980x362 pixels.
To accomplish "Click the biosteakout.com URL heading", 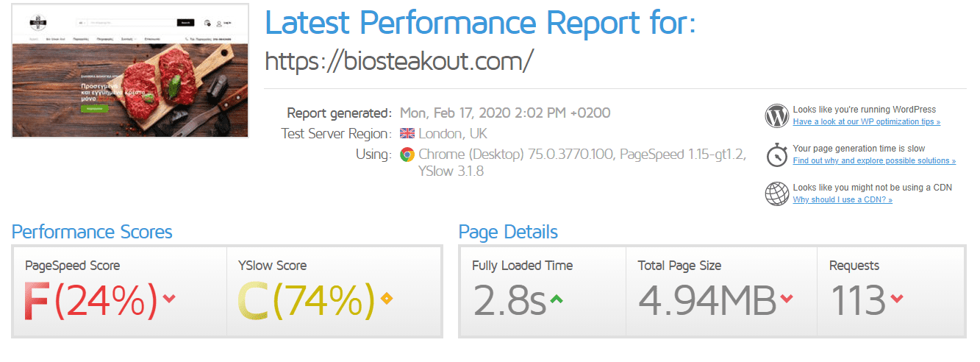I will pyautogui.click(x=398, y=61).
